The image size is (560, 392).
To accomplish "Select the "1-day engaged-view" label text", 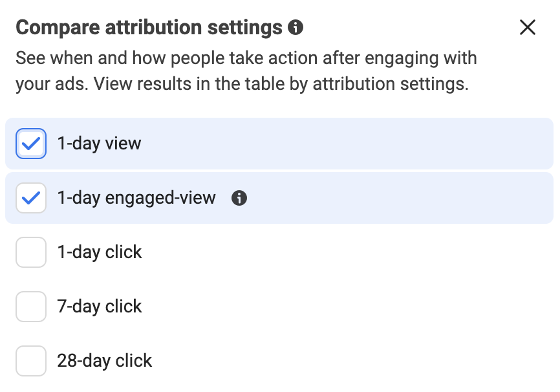I will (136, 198).
